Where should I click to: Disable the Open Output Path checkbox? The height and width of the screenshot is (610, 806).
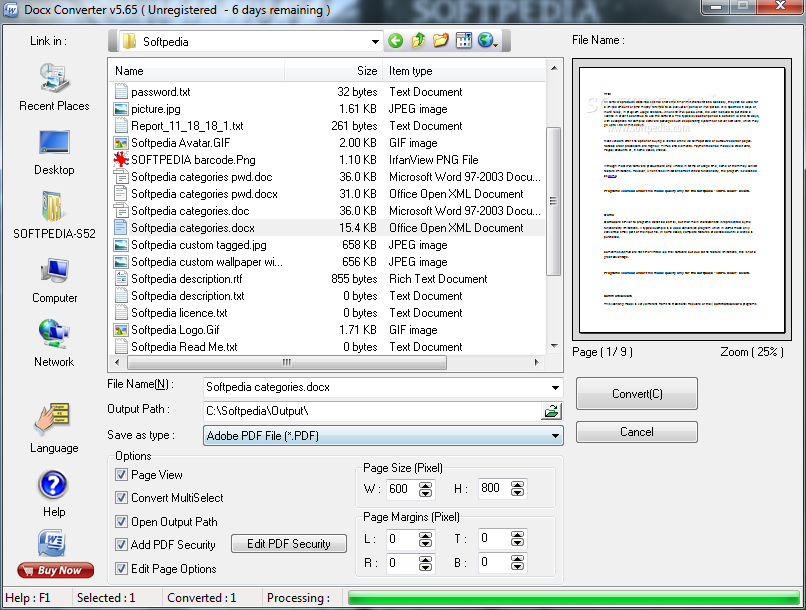coord(121,522)
